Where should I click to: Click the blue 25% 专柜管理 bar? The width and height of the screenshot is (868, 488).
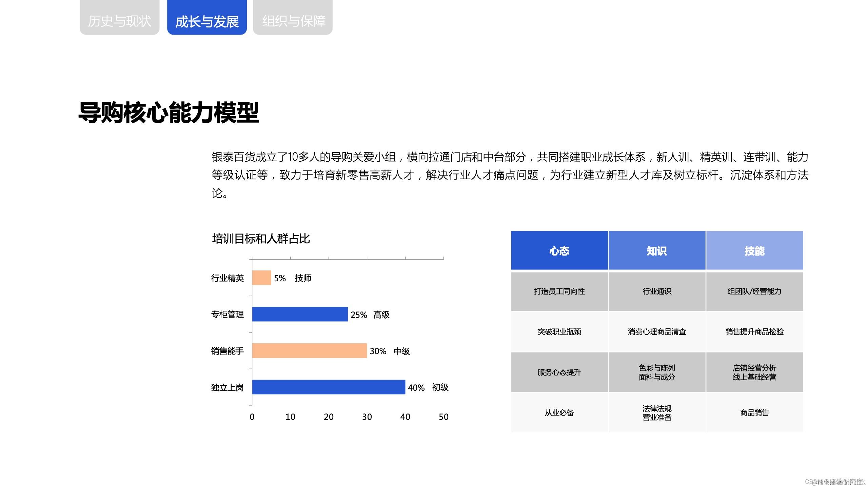coord(300,314)
